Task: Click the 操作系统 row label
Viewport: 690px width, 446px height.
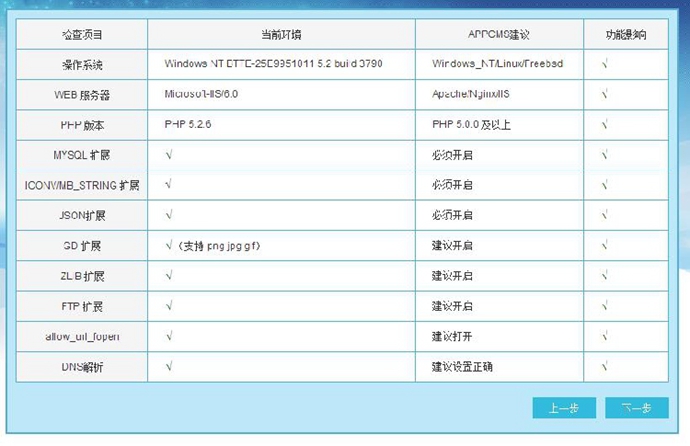Action: tap(82, 65)
